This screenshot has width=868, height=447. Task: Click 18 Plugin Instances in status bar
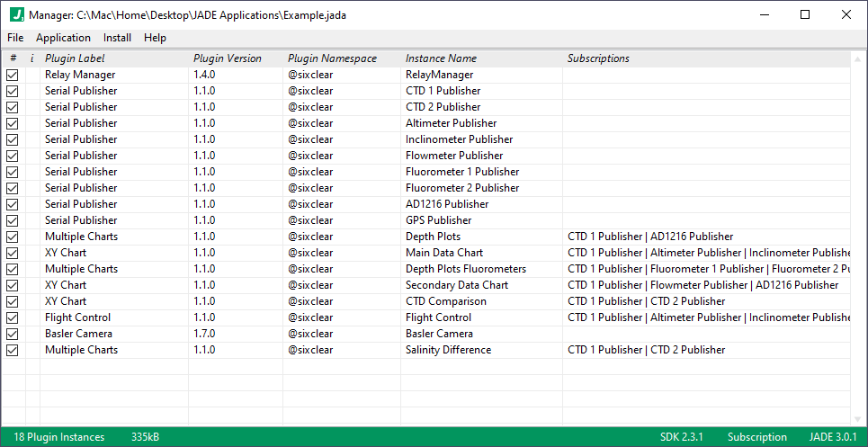(x=58, y=437)
